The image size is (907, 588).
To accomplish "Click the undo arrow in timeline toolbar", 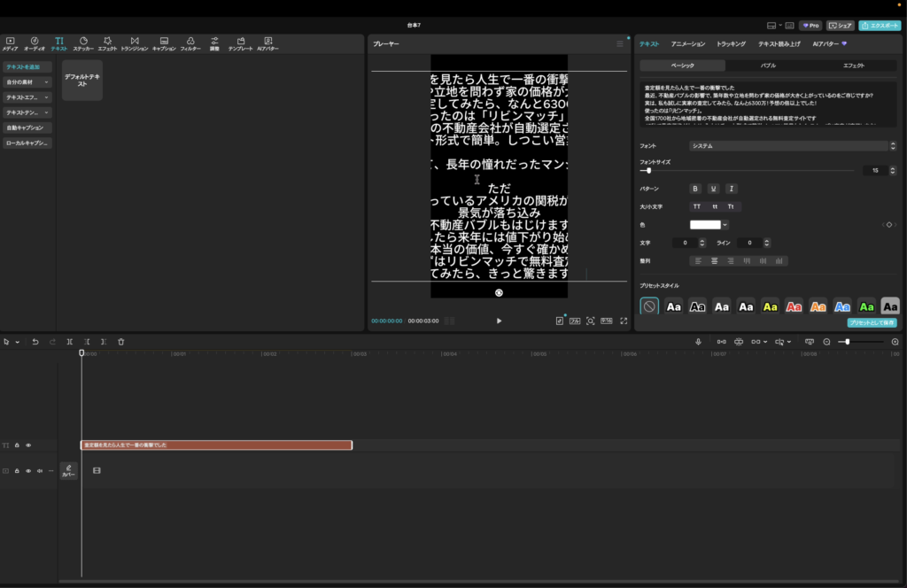I will pyautogui.click(x=35, y=342).
